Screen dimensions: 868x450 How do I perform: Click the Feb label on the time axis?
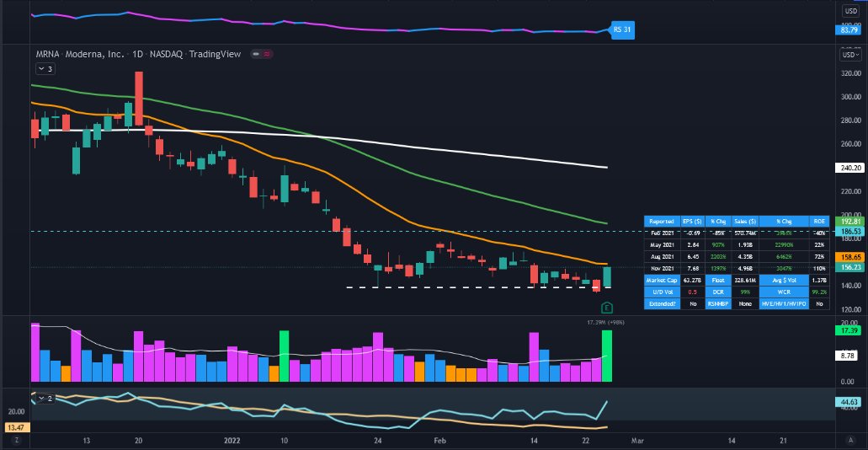click(439, 440)
